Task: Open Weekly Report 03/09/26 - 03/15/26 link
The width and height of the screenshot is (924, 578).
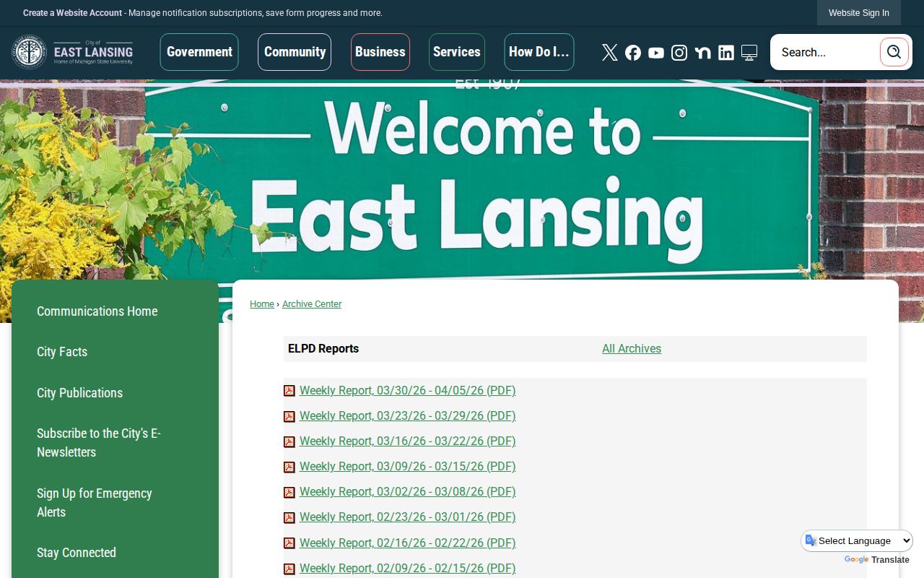Action: (407, 467)
